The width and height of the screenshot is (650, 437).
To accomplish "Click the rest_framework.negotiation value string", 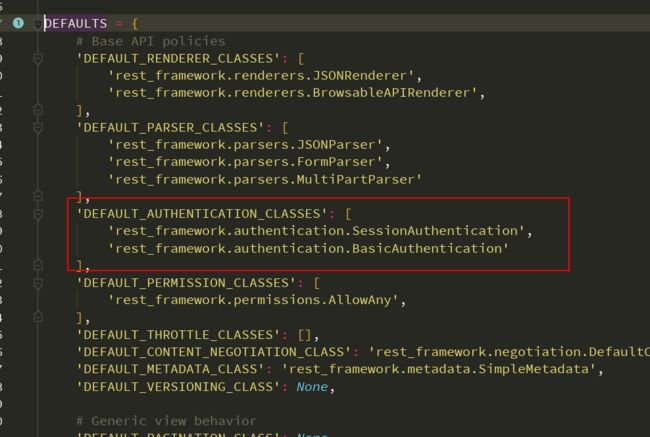I will point(509,352).
